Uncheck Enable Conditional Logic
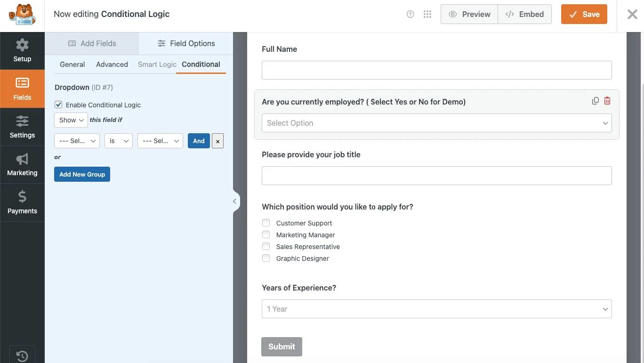Screen dimensions: 644x363 [58, 105]
